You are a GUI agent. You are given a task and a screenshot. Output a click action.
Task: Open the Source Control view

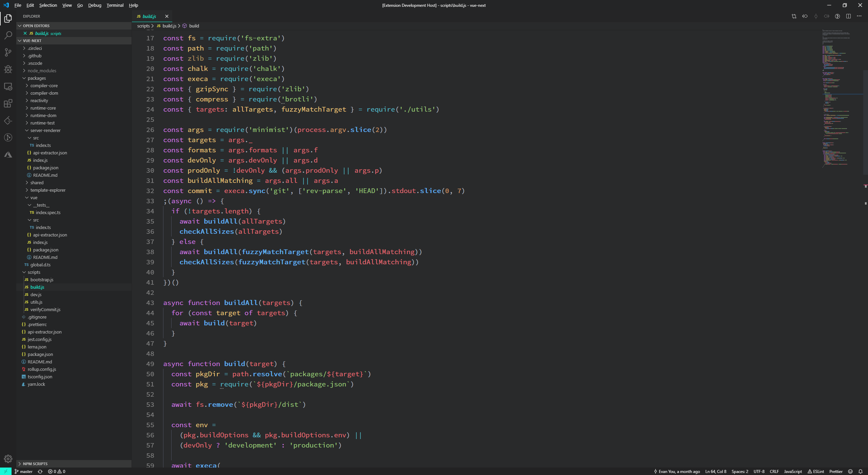tap(8, 52)
